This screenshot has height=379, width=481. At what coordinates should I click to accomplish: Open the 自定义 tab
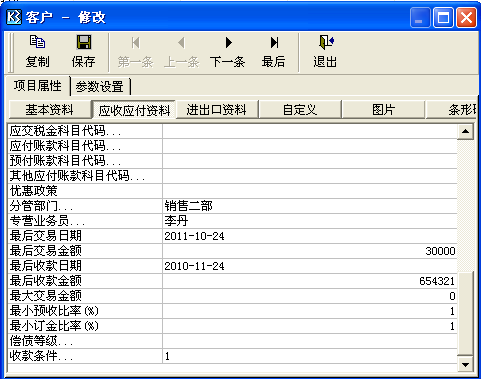pyautogui.click(x=300, y=109)
